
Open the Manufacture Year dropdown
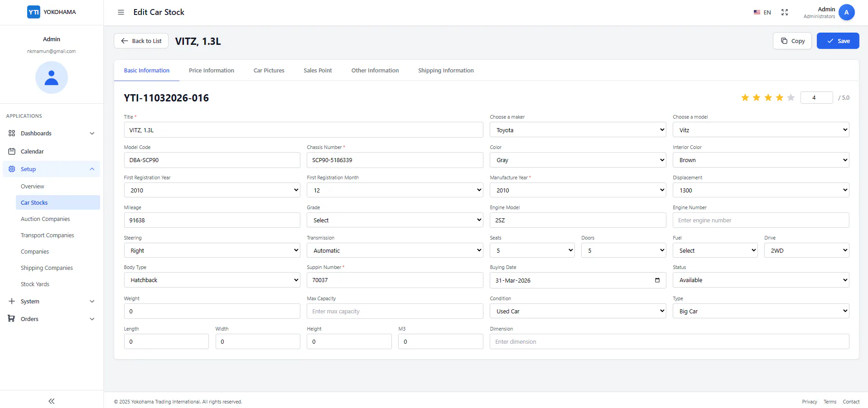click(578, 190)
